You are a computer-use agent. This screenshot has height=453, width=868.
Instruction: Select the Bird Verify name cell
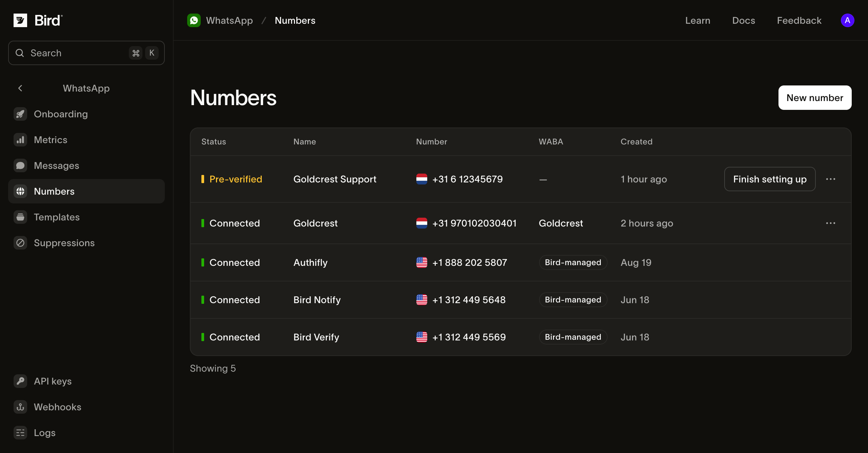pyautogui.click(x=316, y=337)
